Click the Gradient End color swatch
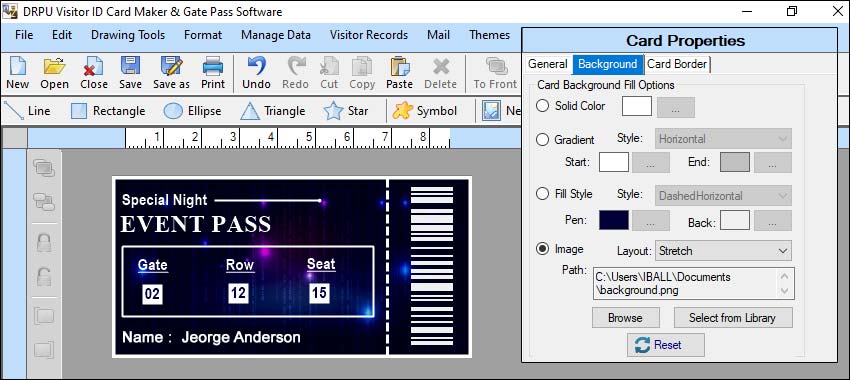Image resolution: width=850 pixels, height=380 pixels. click(735, 162)
